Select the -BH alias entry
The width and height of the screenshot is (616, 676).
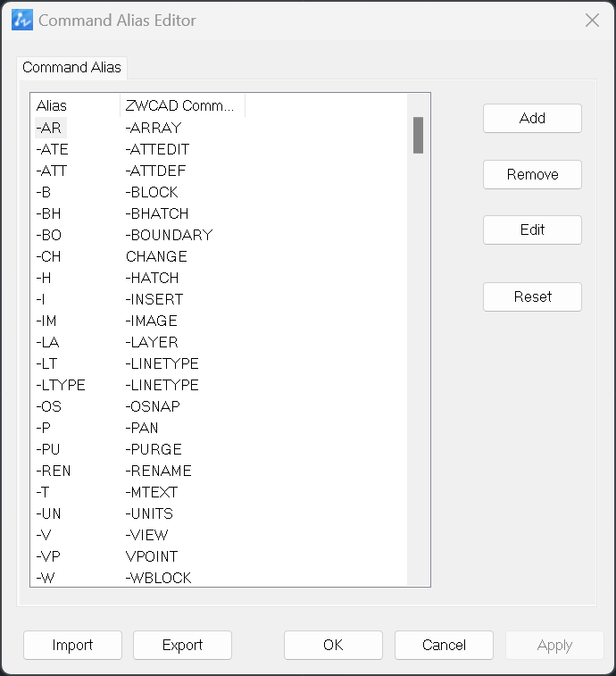click(x=49, y=213)
